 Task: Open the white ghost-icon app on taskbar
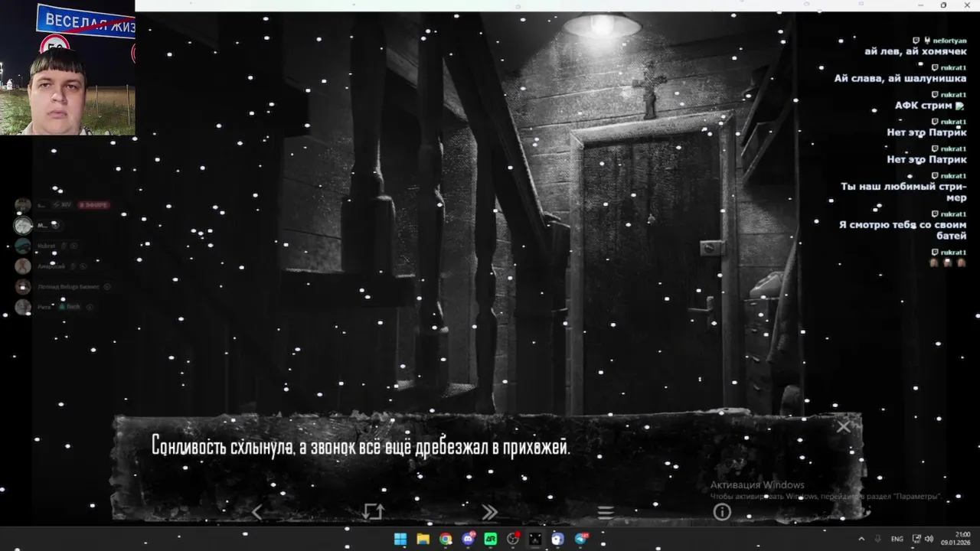tap(557, 539)
